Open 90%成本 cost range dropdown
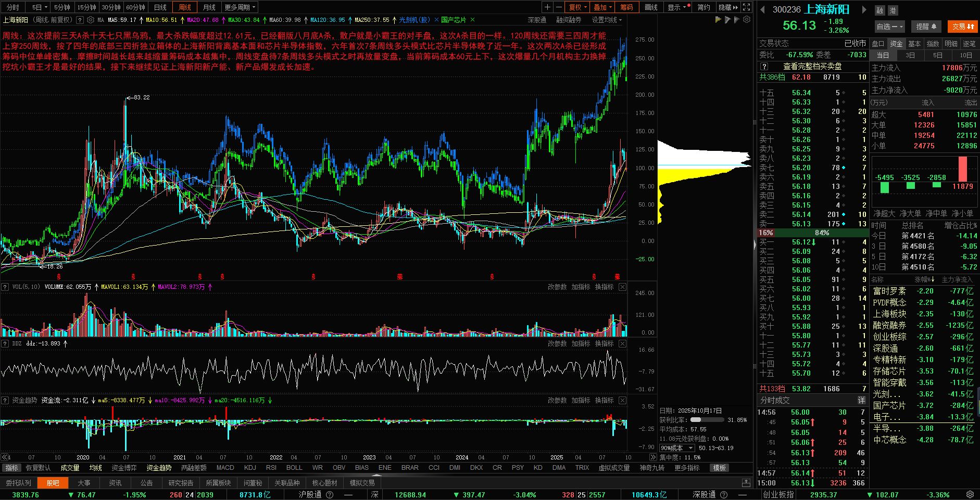 pyautogui.click(x=677, y=448)
